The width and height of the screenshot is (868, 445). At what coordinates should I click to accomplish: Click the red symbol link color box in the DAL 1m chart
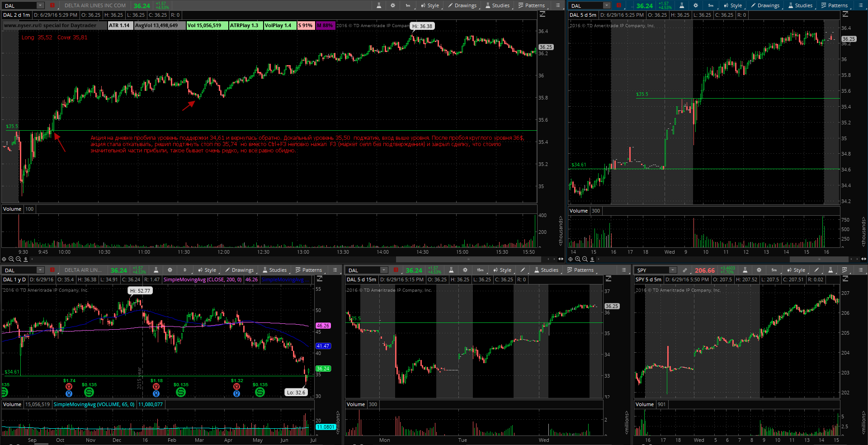point(52,5)
